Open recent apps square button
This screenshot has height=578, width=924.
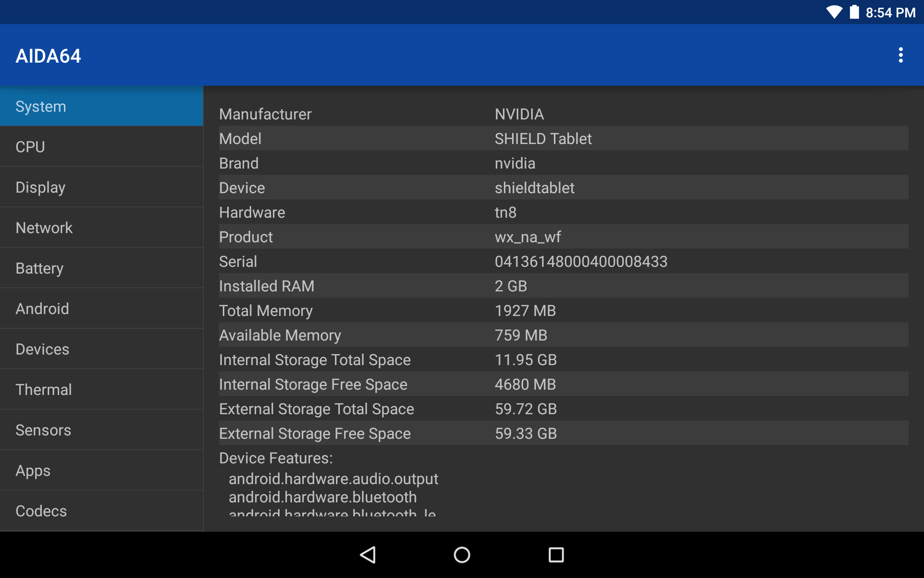556,555
